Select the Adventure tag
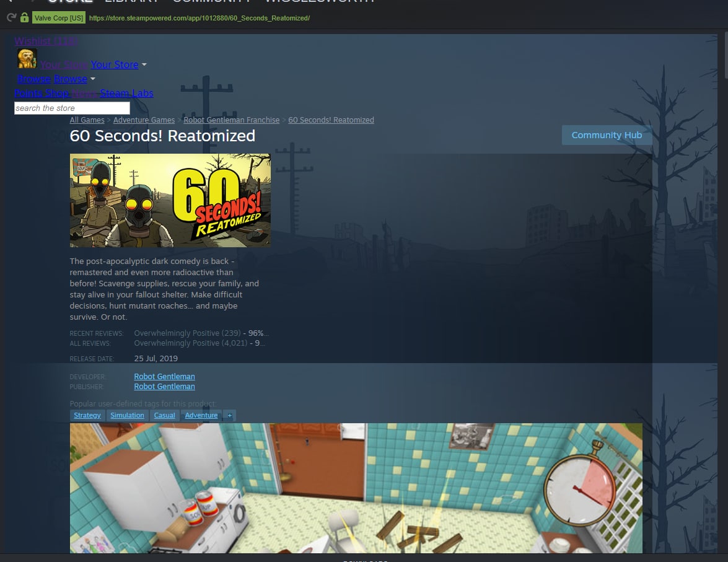Image resolution: width=728 pixels, height=562 pixels. click(x=201, y=415)
